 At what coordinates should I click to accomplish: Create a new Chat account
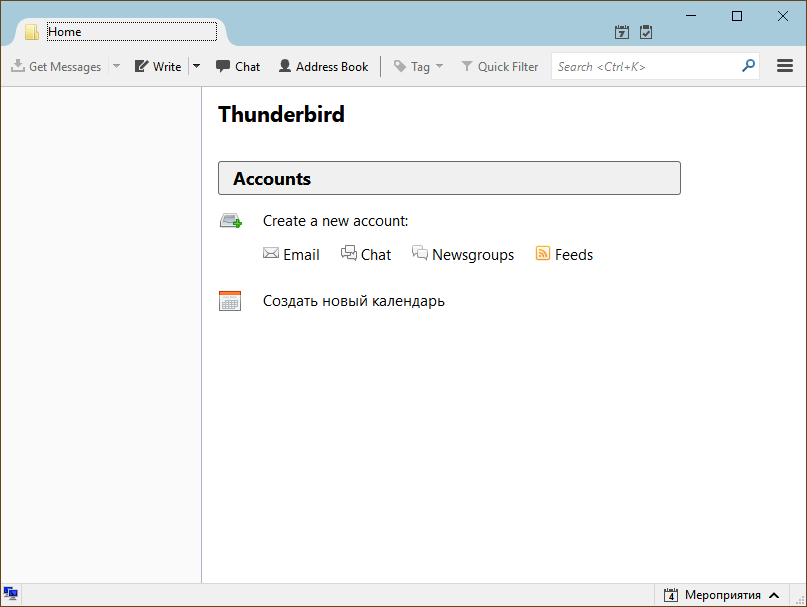coord(366,254)
